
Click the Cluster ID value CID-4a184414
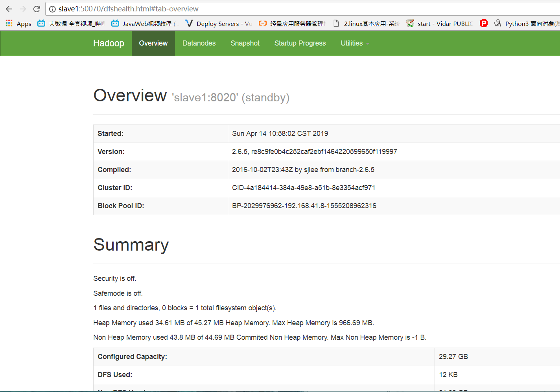pyautogui.click(x=304, y=188)
